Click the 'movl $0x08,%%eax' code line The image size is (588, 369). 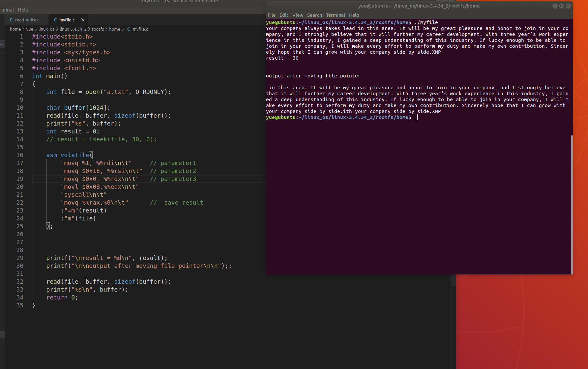(100, 187)
